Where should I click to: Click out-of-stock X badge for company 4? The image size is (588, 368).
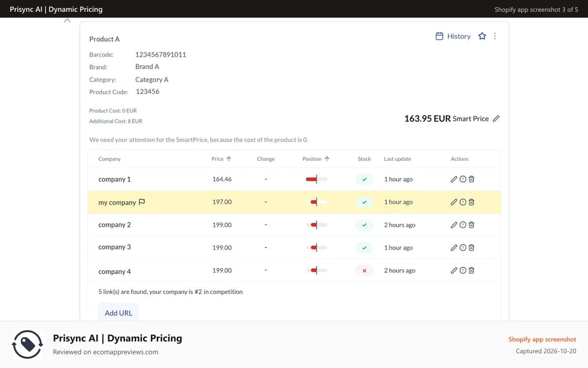point(364,270)
